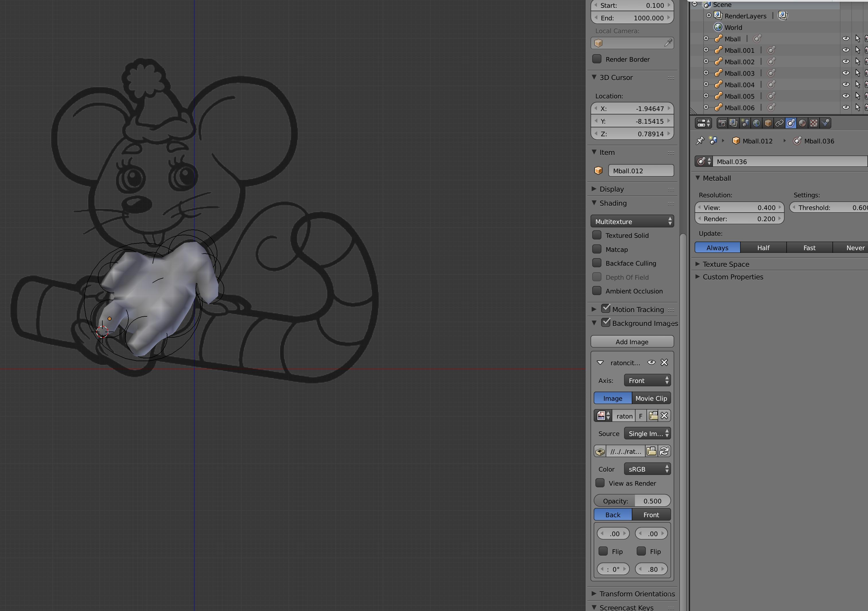This screenshot has width=868, height=611.
Task: Enable Ambient Occlusion checkbox
Action: [x=597, y=291]
